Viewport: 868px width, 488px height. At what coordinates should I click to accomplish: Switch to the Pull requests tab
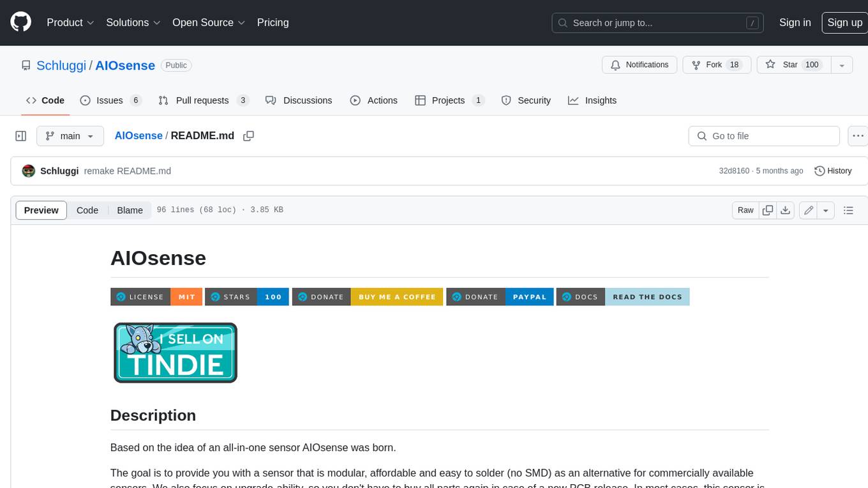tap(203, 100)
